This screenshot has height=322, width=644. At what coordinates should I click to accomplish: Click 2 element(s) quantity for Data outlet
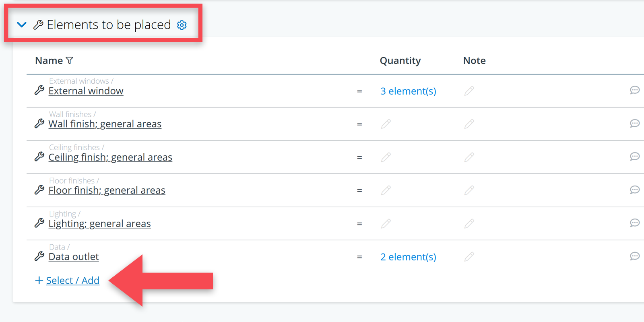pyautogui.click(x=408, y=257)
